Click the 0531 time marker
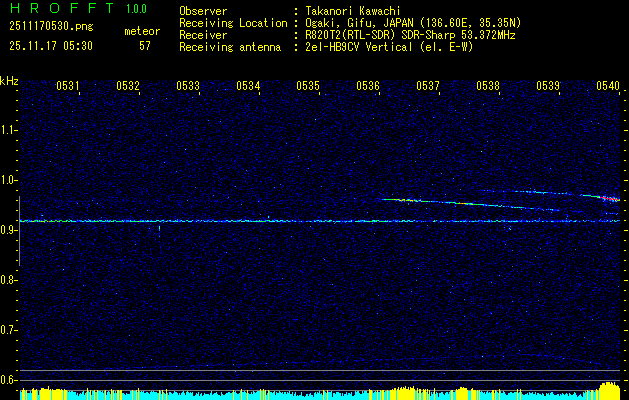The height and width of the screenshot is (400, 629). (68, 86)
